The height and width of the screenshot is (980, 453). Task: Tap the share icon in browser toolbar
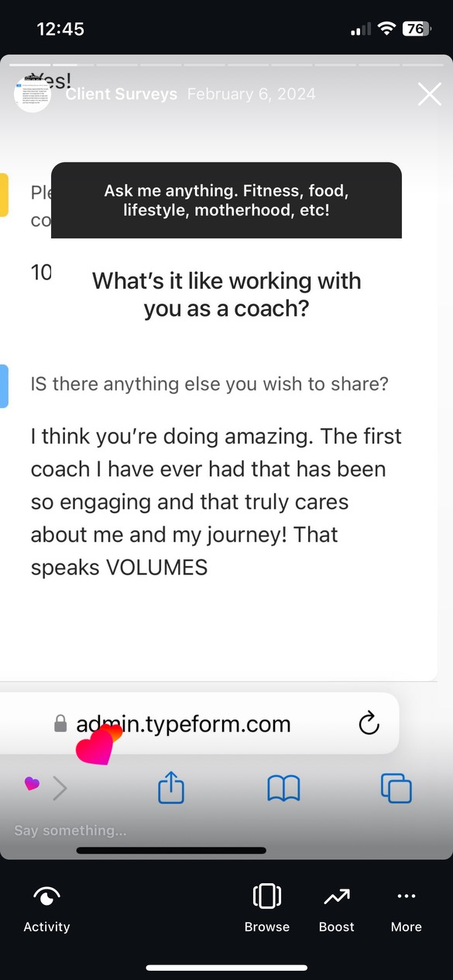[171, 789]
